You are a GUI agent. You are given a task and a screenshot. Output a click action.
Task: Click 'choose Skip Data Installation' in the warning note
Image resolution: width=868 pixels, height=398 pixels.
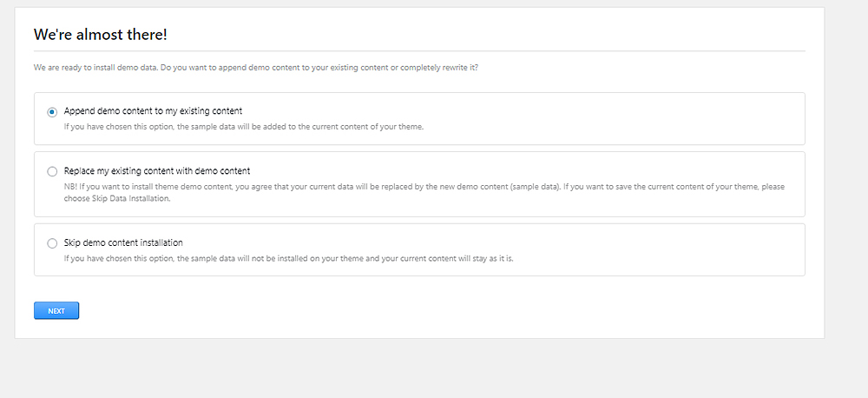click(131, 198)
